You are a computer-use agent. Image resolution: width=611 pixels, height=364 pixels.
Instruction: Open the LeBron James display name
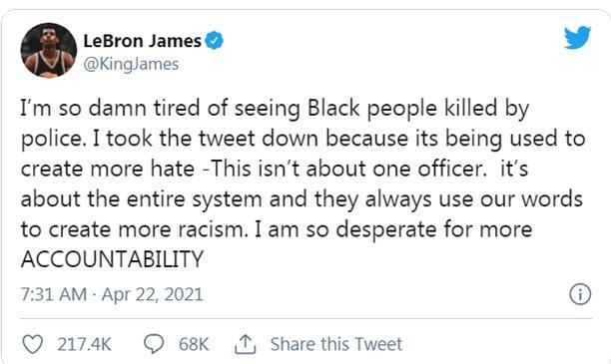[142, 41]
